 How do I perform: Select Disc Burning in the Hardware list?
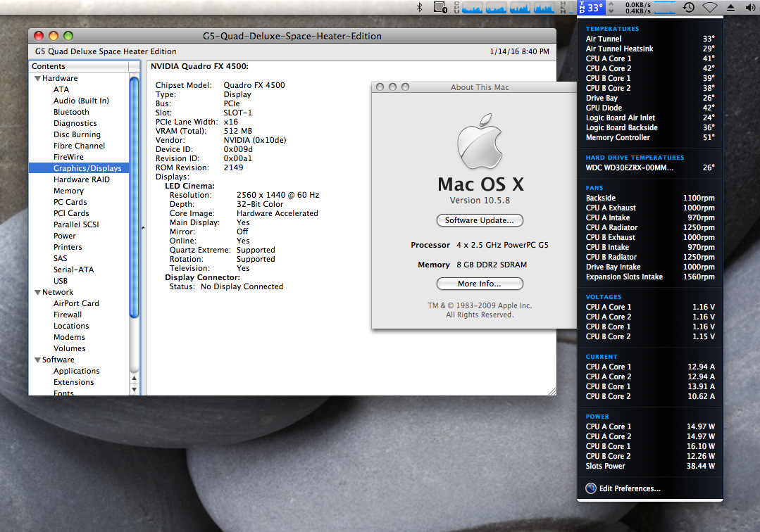pos(77,134)
